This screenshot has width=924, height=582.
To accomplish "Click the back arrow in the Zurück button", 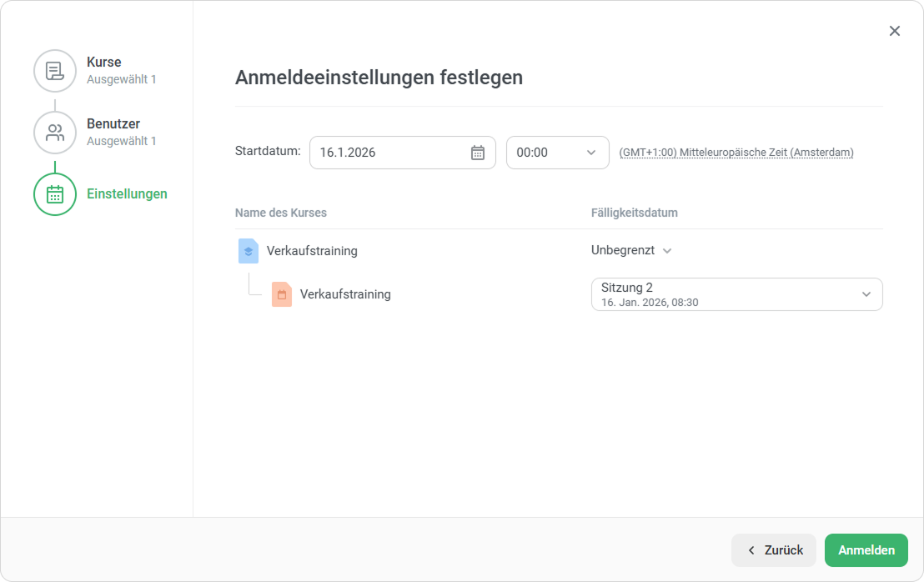I will [751, 550].
